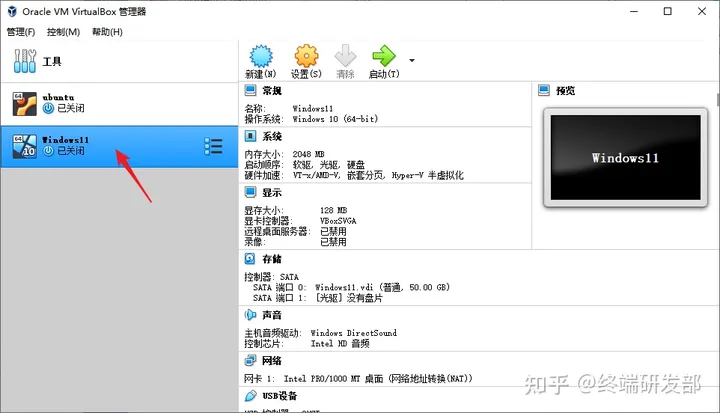Click the ubuntu VM OS icon

pos(24,104)
